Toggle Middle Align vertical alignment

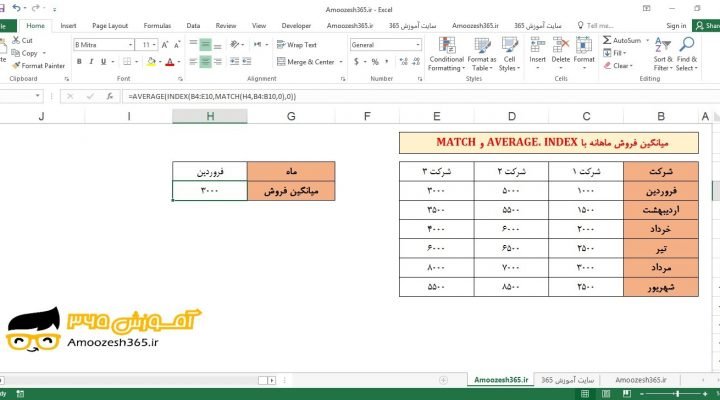click(x=205, y=45)
